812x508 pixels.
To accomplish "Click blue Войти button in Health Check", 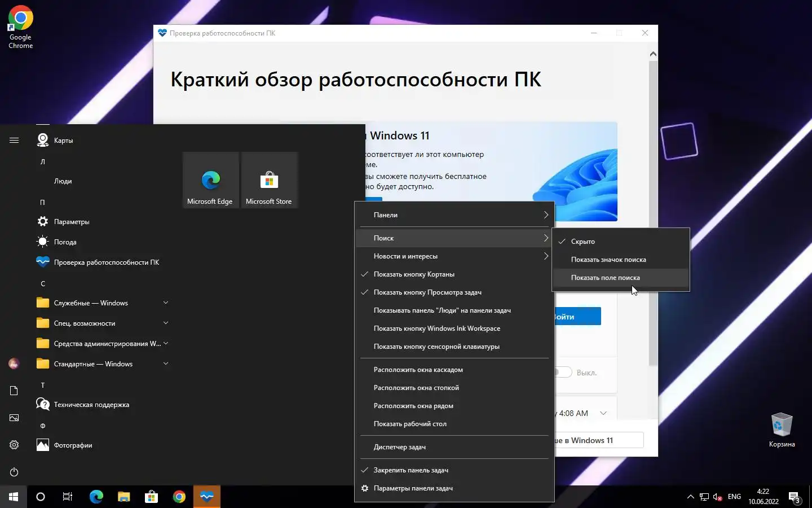I will click(577, 317).
